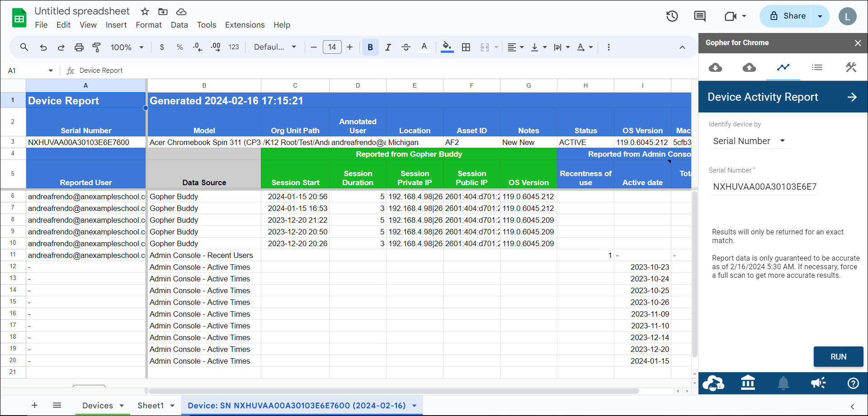Decrease decimal places icon
This screenshot has width=868, height=416.
(198, 47)
